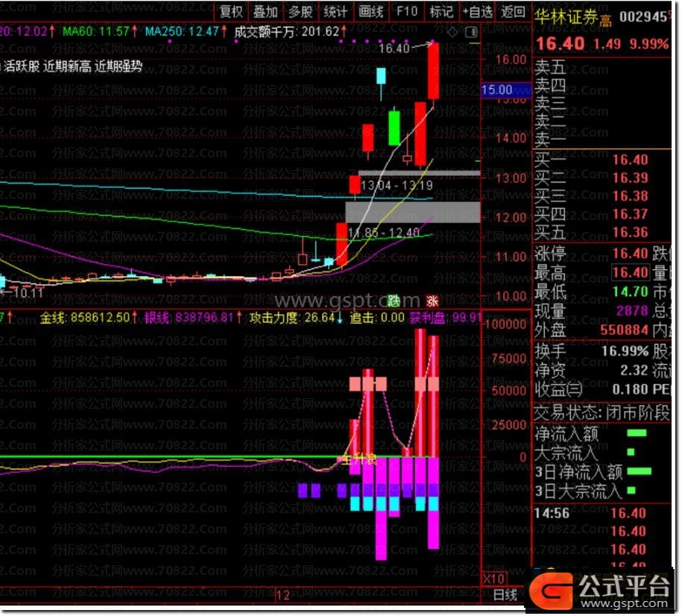
Task: Click the 净资 value 2.32
Action: pos(634,371)
